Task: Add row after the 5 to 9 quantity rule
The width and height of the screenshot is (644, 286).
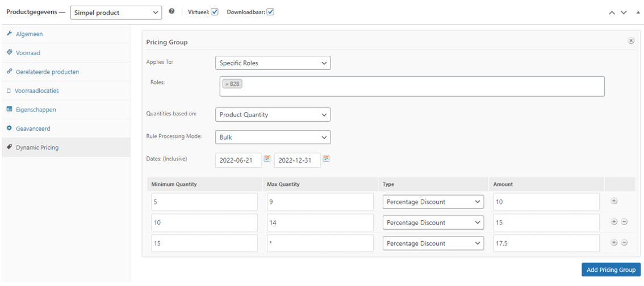Action: [x=614, y=201]
